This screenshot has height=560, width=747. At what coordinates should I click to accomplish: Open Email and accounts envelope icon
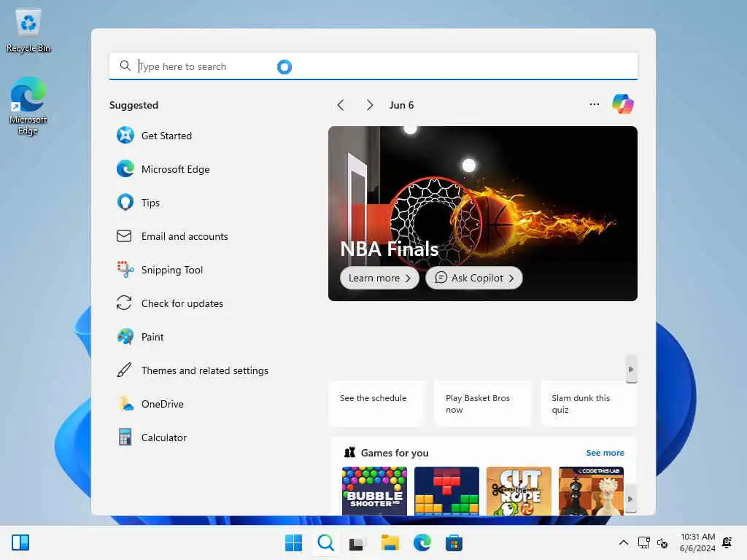pyautogui.click(x=124, y=236)
